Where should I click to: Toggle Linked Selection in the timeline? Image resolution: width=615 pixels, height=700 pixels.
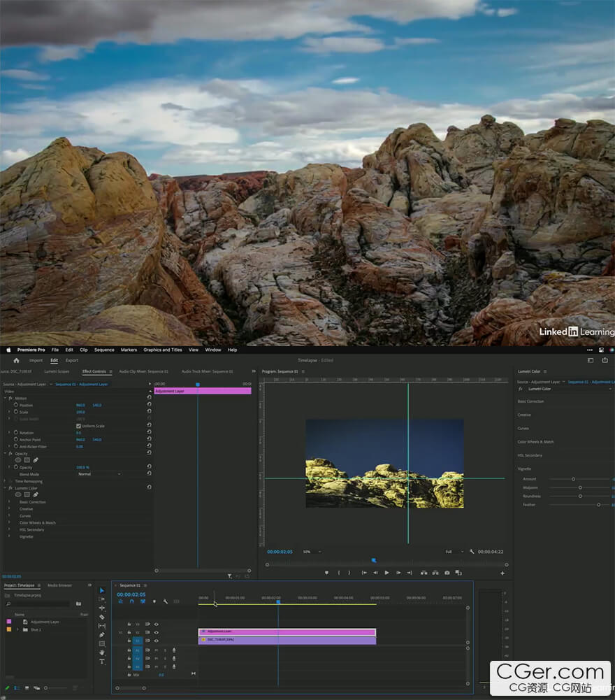click(143, 602)
